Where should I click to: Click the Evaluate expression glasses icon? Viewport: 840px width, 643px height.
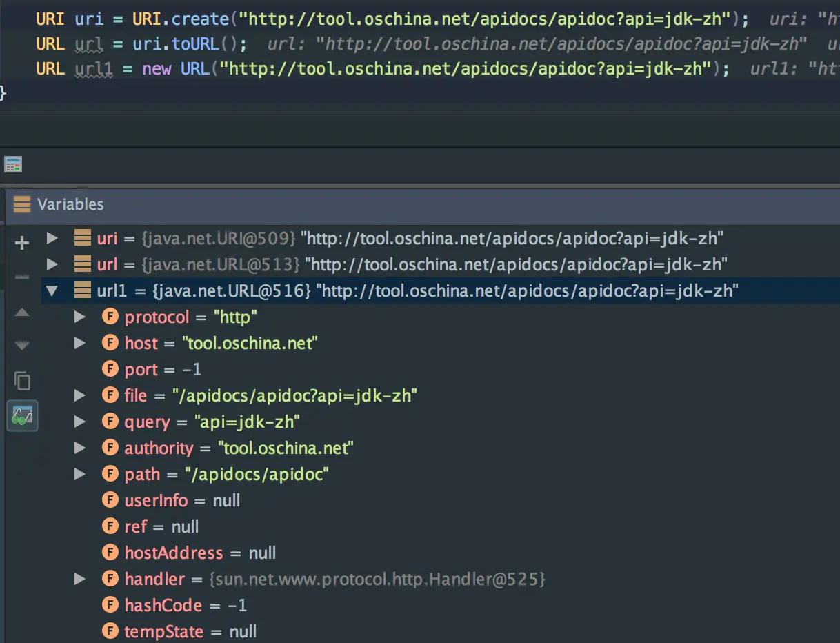[21, 416]
